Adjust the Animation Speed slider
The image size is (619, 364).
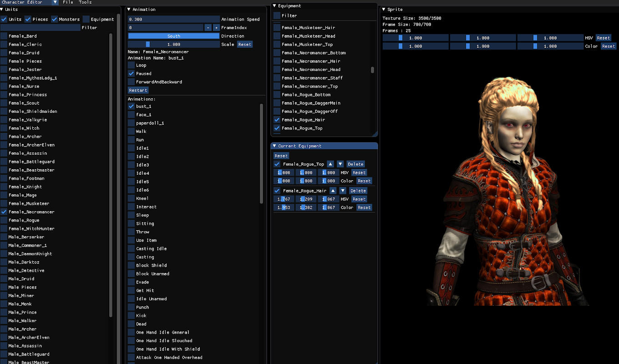point(174,19)
